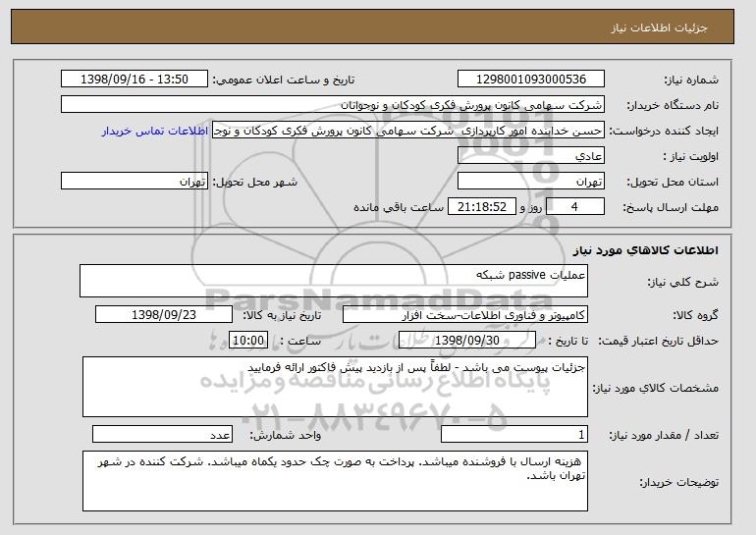This screenshot has width=756, height=535.
Task: Click the شرح کلی نیاز text area
Action: pos(334,281)
